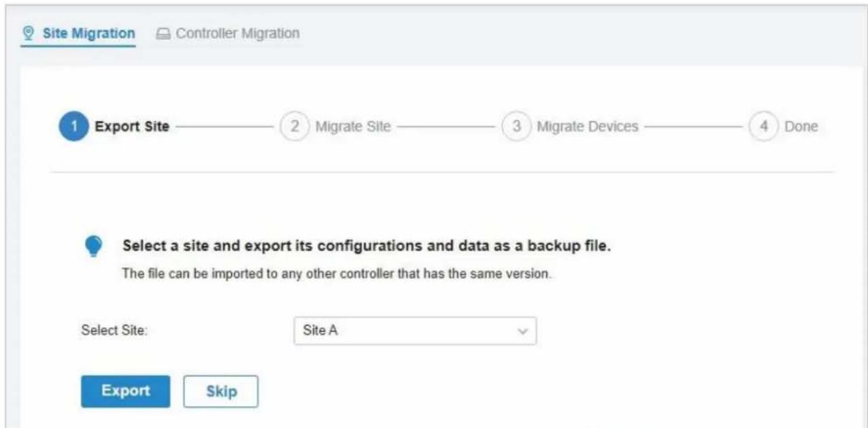Click the Migrate Site step label
Screen dimensions: 868x428
pos(353,127)
